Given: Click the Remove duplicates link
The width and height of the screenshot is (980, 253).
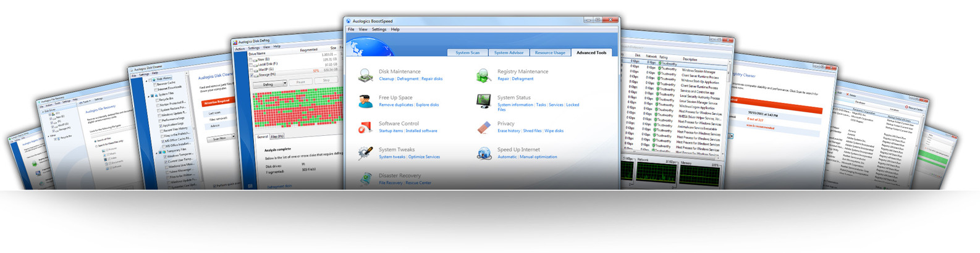Looking at the screenshot, I should coord(395,105).
